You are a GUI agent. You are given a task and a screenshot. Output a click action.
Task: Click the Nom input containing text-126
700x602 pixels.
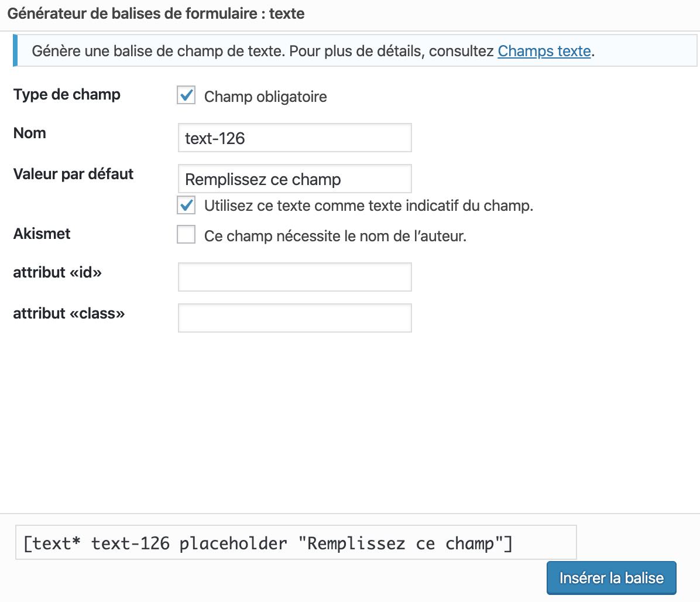(x=294, y=138)
